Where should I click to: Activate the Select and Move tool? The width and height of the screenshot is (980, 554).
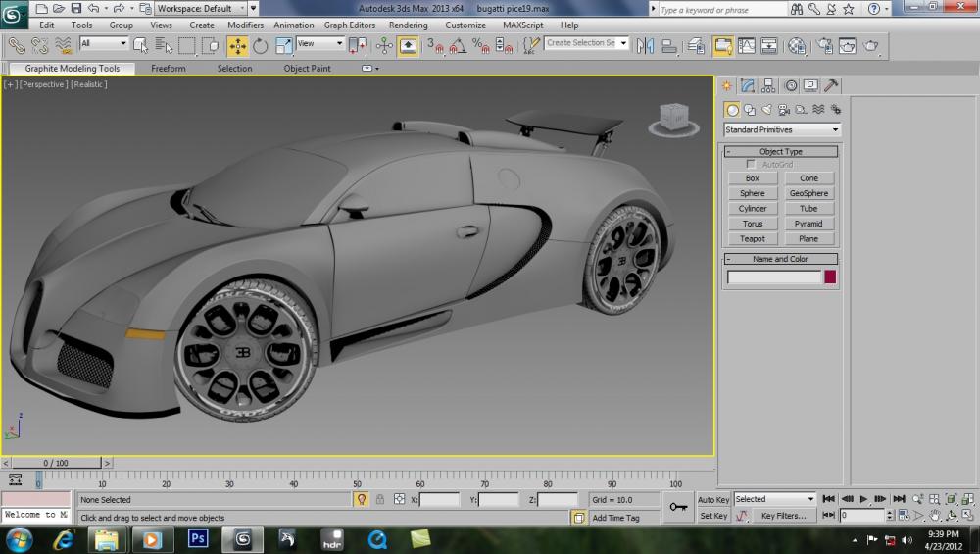[237, 46]
